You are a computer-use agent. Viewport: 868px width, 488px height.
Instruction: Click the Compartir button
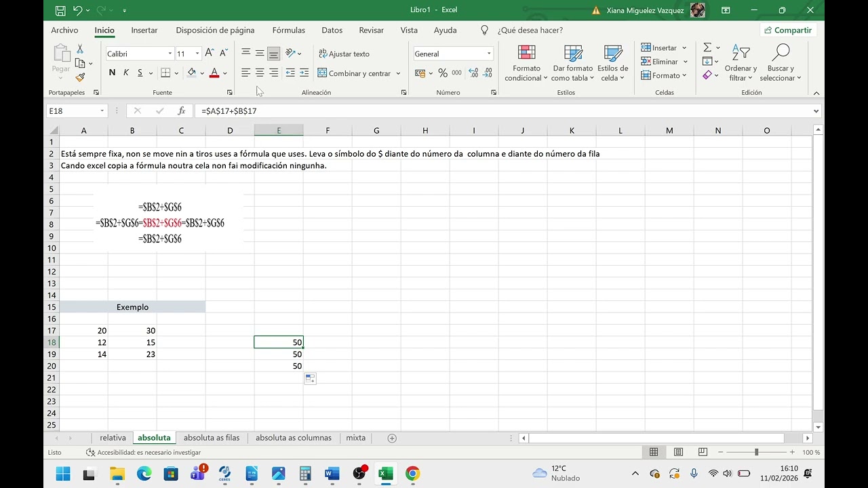(x=787, y=30)
